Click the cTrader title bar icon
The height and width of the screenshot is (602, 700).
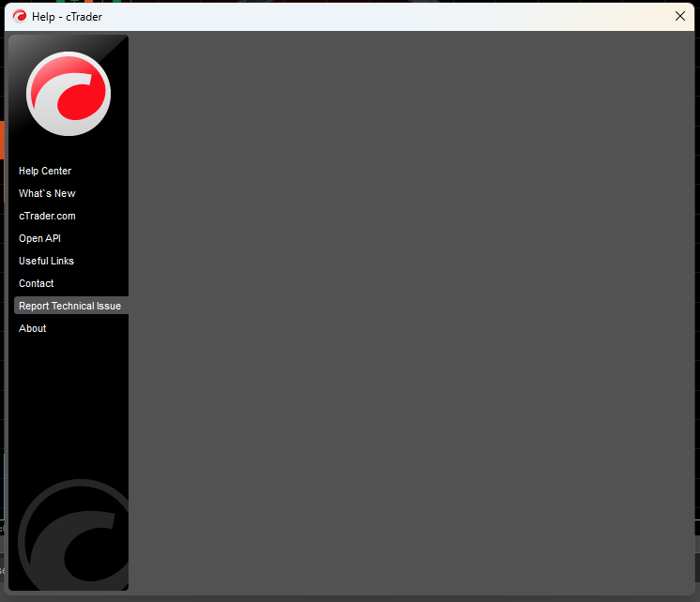click(19, 17)
